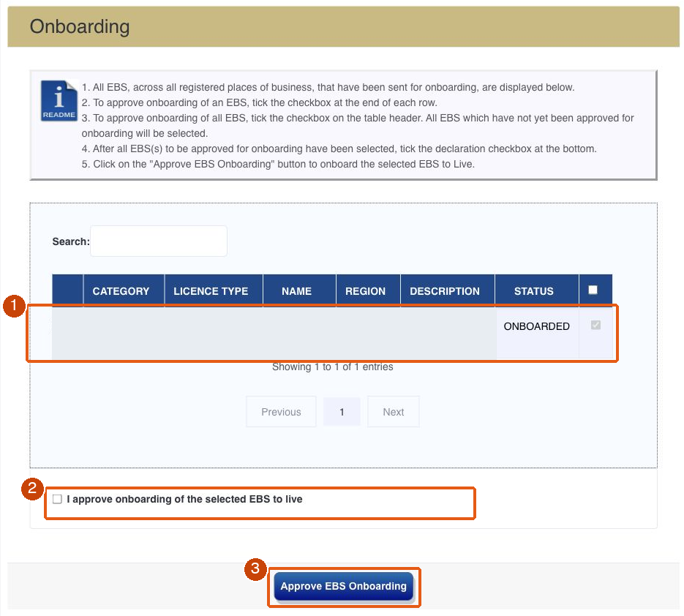Click the "I approve onboarding of the selected EBS to live" label

click(184, 499)
